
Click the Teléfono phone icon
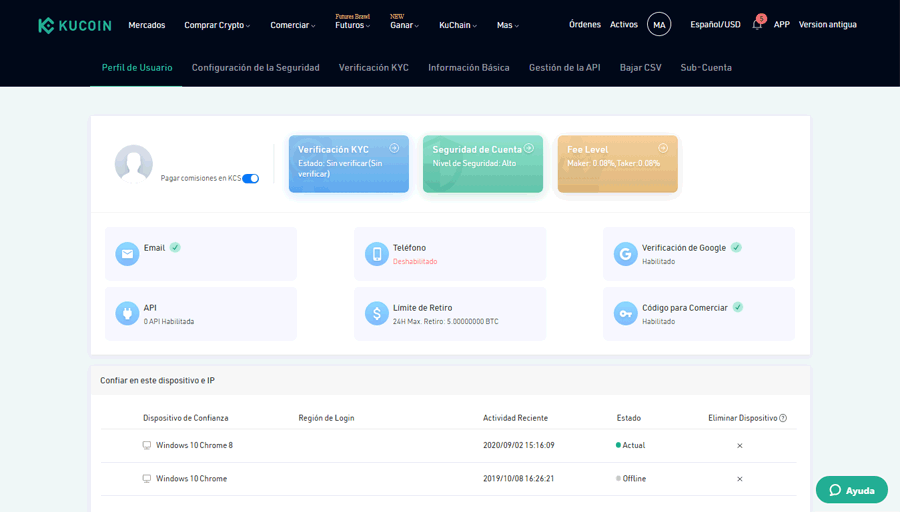coord(377,254)
